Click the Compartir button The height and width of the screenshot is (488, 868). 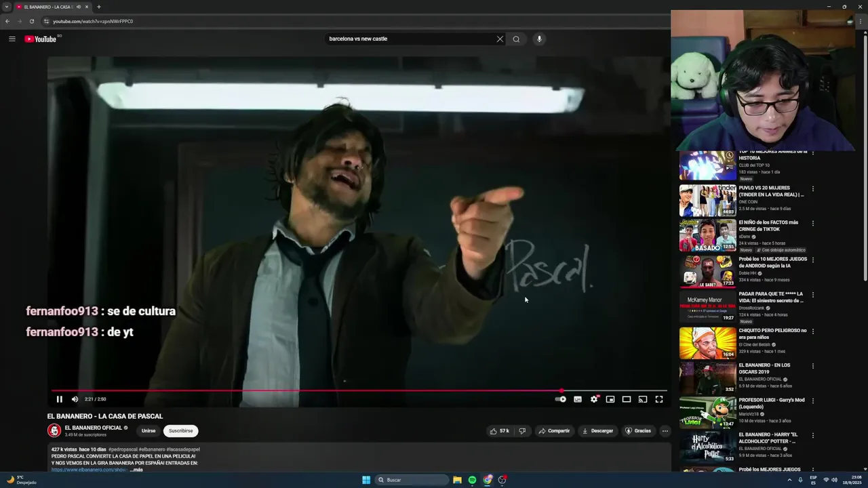tap(554, 431)
